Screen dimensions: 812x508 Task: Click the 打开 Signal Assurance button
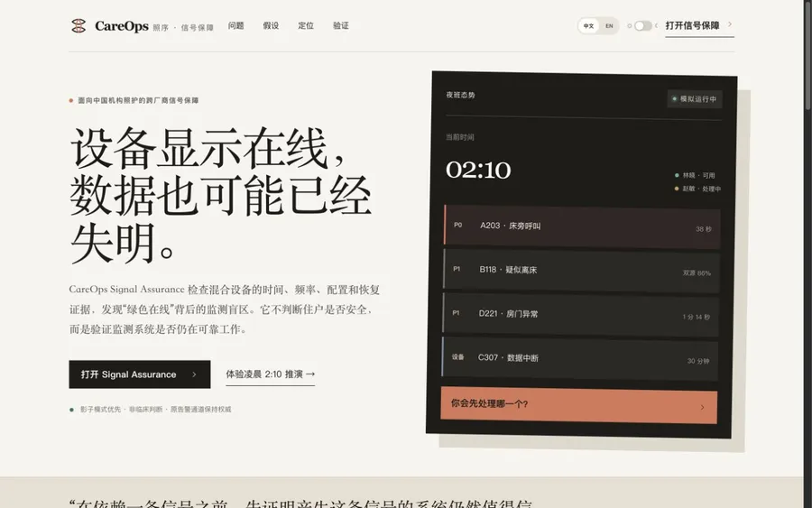point(140,374)
